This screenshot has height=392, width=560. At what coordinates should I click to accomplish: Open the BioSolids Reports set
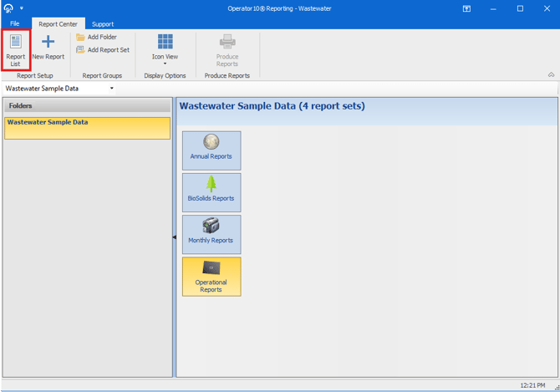[x=211, y=191]
